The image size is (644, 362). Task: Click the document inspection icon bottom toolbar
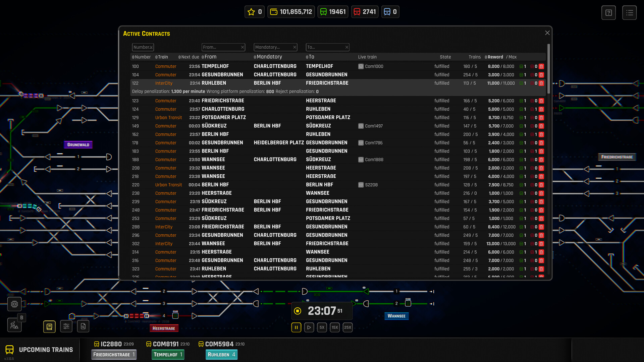tap(83, 326)
